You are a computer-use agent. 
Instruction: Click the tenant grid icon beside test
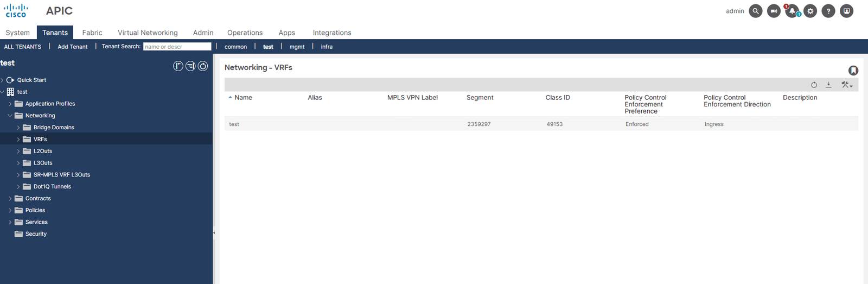[x=10, y=92]
